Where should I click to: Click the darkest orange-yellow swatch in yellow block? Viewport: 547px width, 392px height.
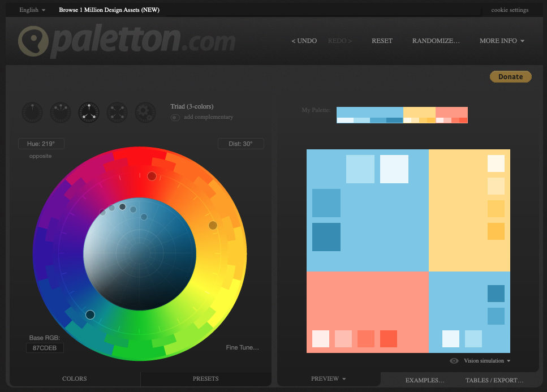click(x=496, y=231)
